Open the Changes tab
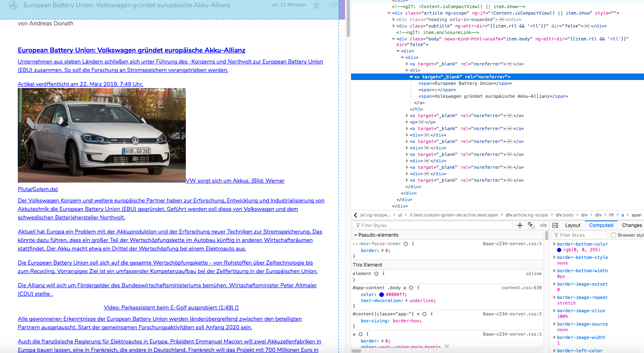The width and height of the screenshot is (644, 353). 631,225
